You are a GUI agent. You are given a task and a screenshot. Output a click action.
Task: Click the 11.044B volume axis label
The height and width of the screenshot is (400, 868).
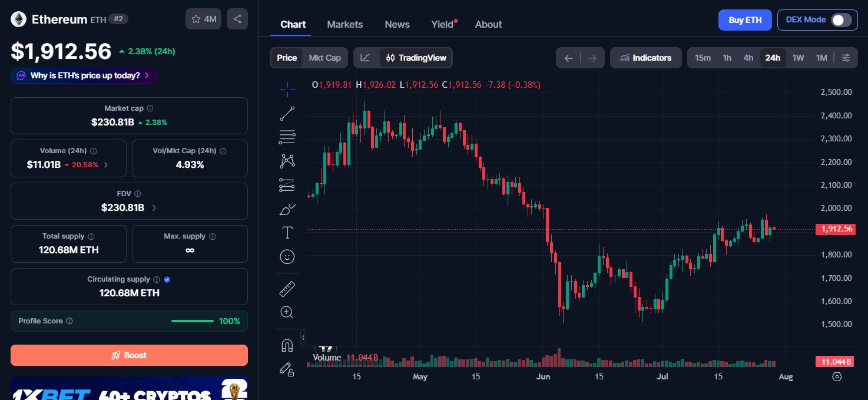[x=835, y=362]
